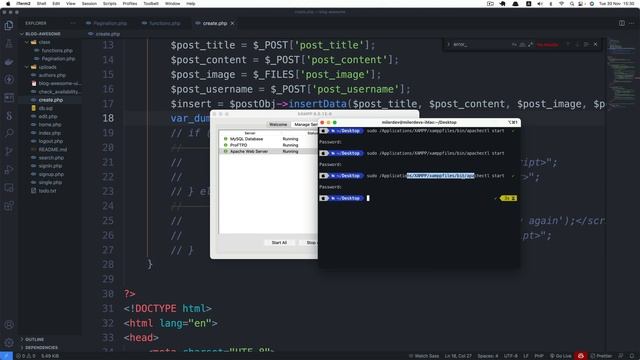Click Watch Sass in the status bar

coord(424,356)
